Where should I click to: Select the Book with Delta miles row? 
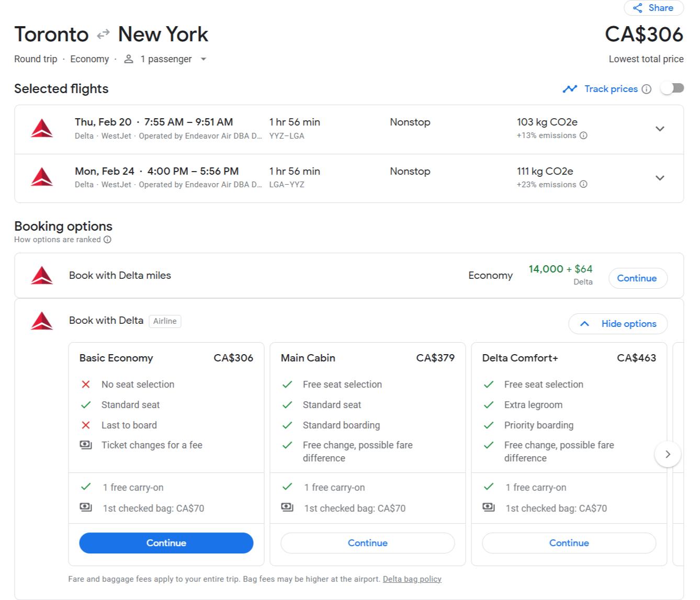click(x=262, y=276)
